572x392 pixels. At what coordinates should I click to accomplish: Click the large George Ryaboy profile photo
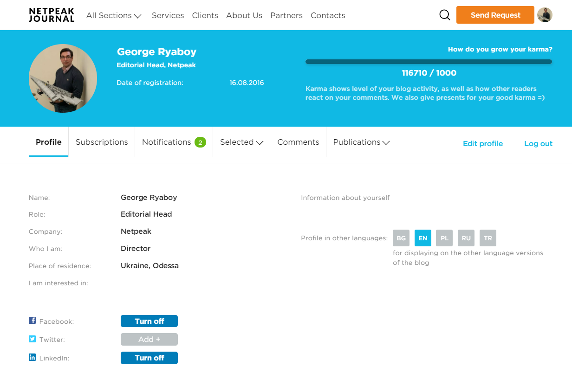tap(63, 78)
